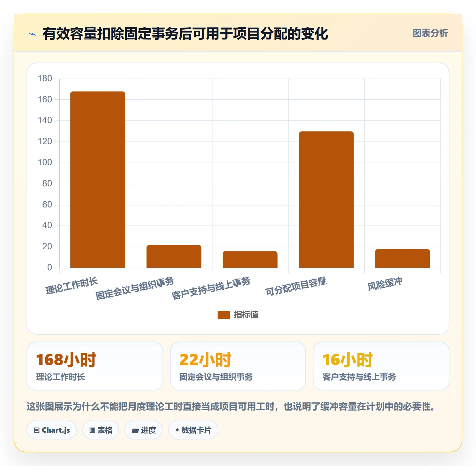
Task: Click the 风险缓冲 x-axis label
Action: tap(385, 284)
